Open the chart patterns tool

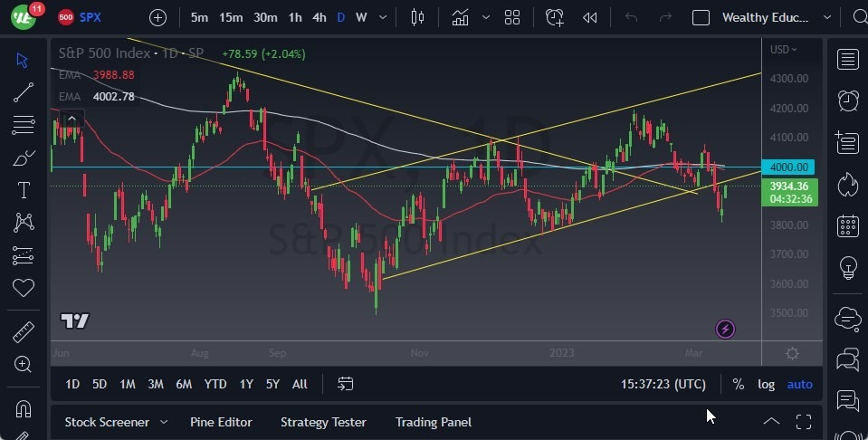click(24, 223)
